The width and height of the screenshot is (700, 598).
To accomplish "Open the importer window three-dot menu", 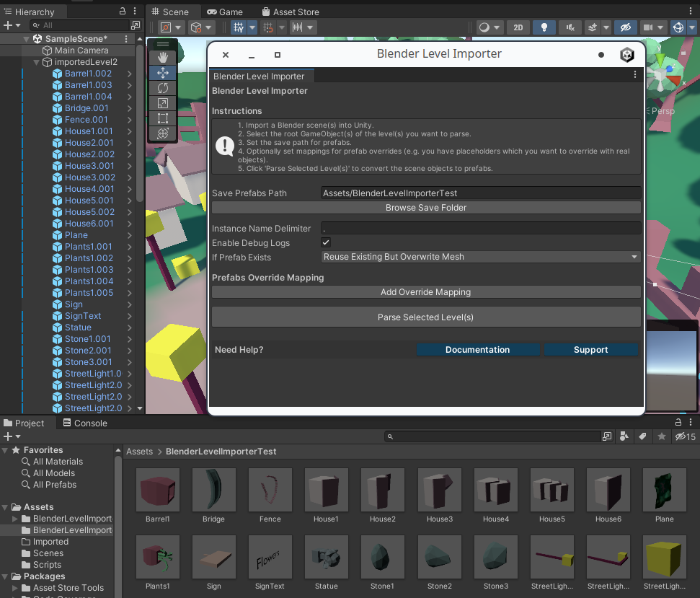I will tap(635, 74).
